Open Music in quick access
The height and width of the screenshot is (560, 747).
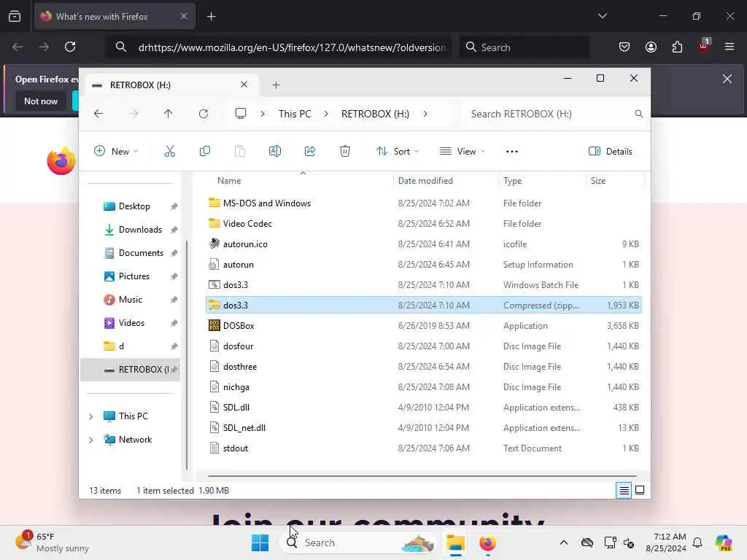tap(130, 300)
